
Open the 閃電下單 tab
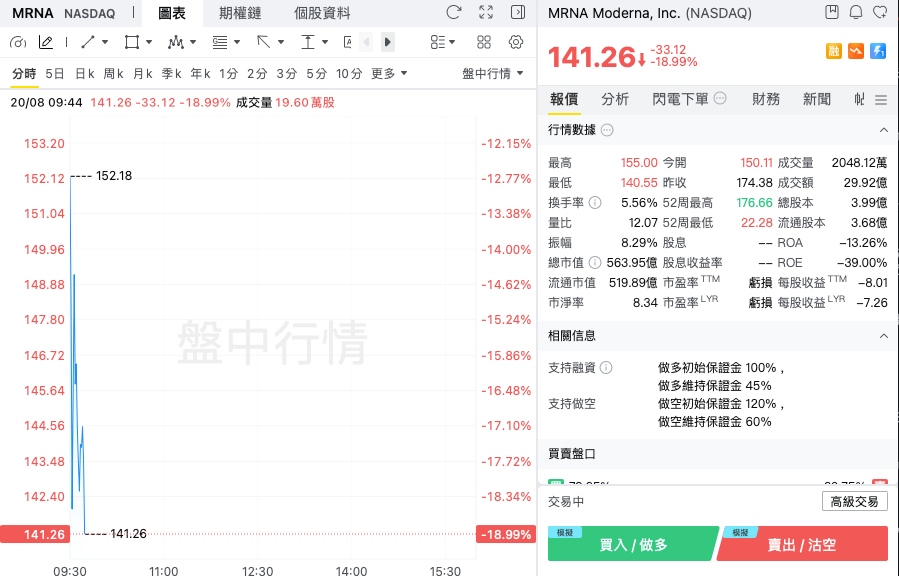point(681,100)
